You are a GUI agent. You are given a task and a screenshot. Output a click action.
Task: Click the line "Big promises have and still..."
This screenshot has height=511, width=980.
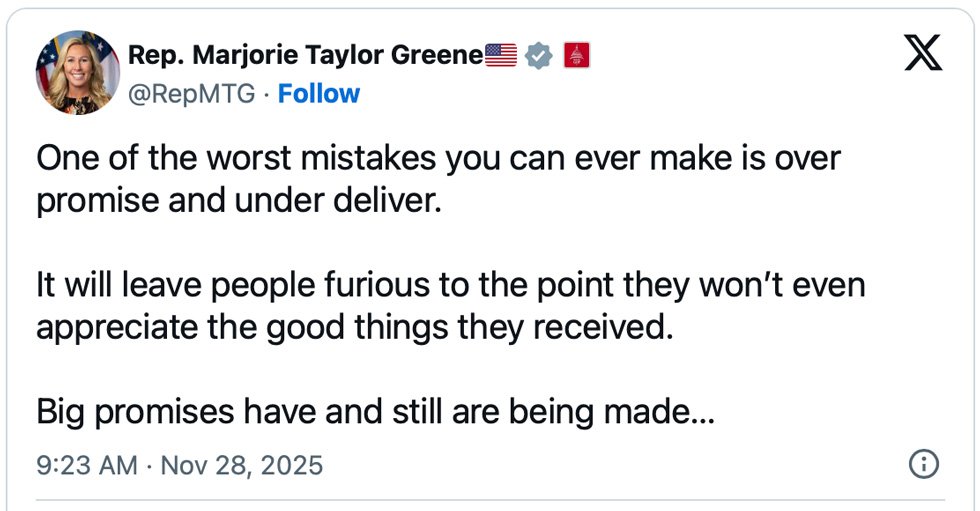point(375,411)
